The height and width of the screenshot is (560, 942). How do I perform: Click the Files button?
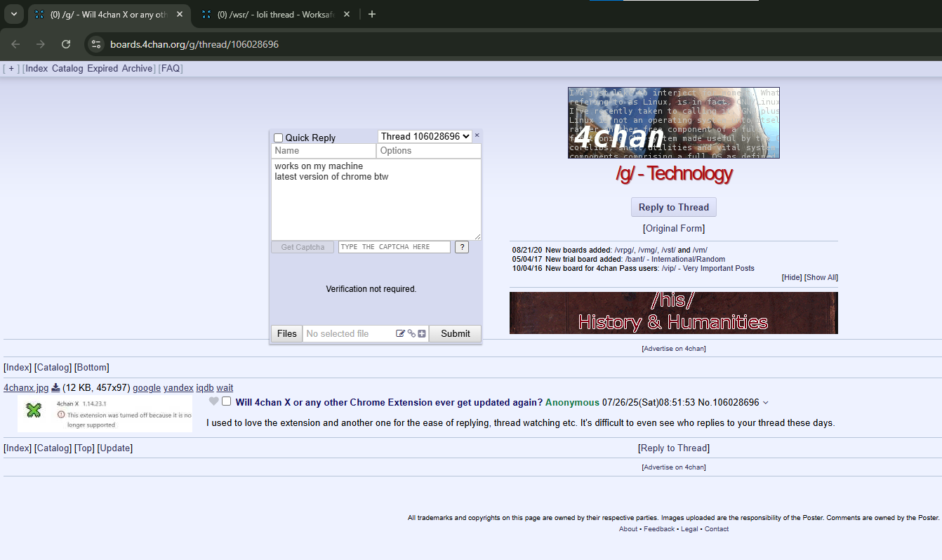[x=287, y=333]
